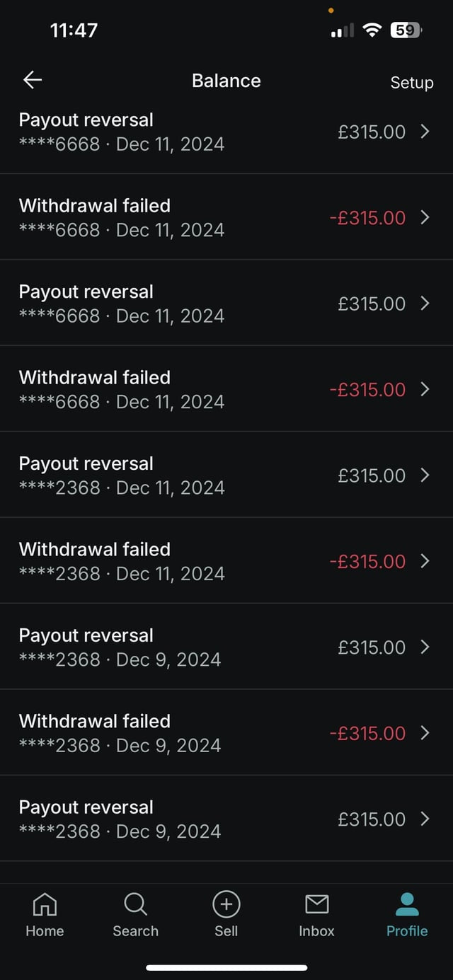Switch to the Inbox tab

[x=316, y=914]
